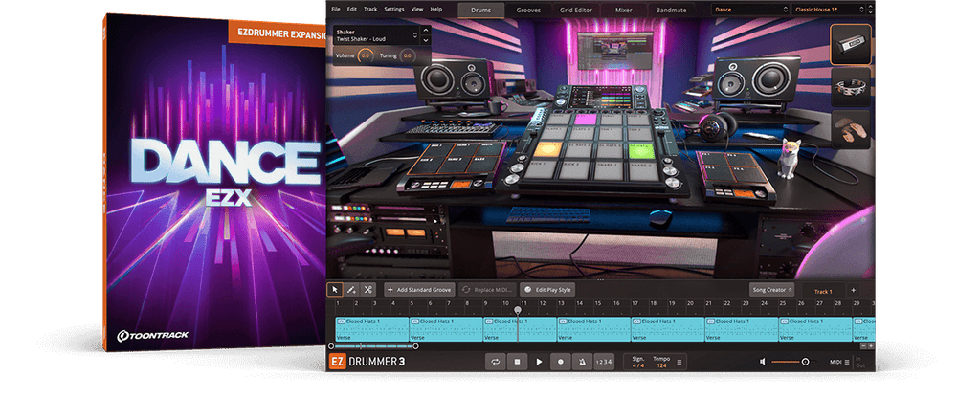980x398 pixels.
Task: Switch to the Bandmate tab
Action: click(x=671, y=10)
